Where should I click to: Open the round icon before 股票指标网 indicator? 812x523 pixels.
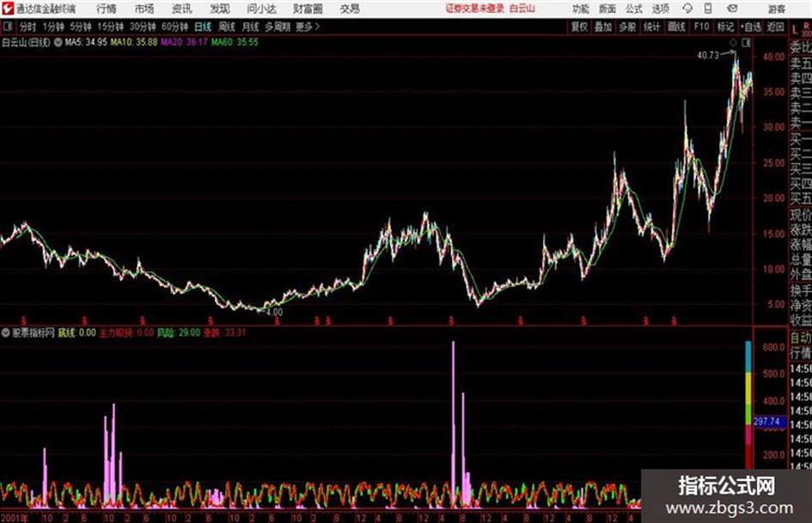tap(6, 332)
